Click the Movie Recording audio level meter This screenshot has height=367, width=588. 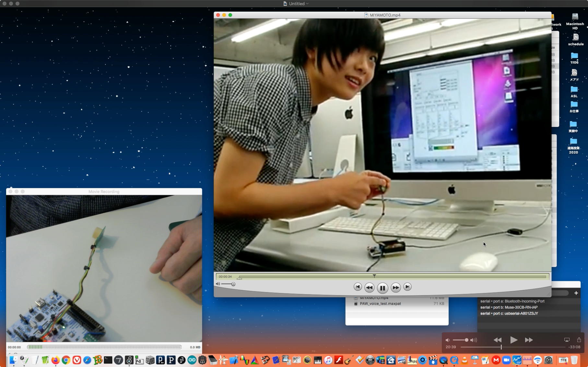click(104, 347)
